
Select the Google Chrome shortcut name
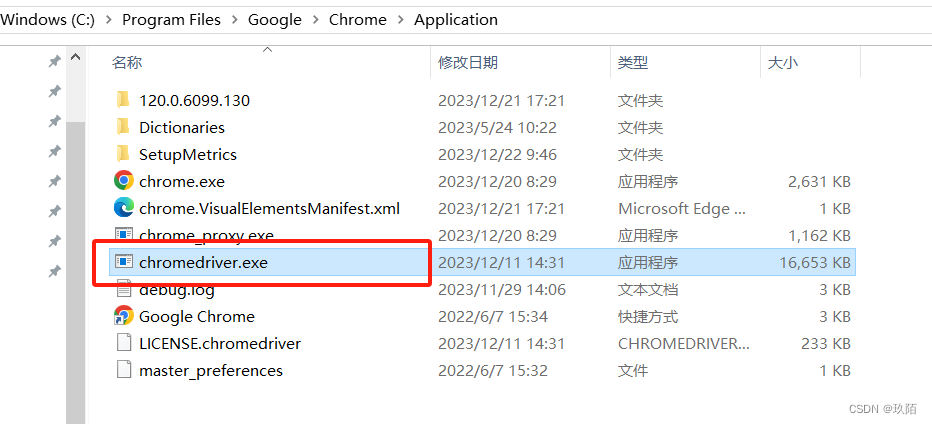(197, 317)
